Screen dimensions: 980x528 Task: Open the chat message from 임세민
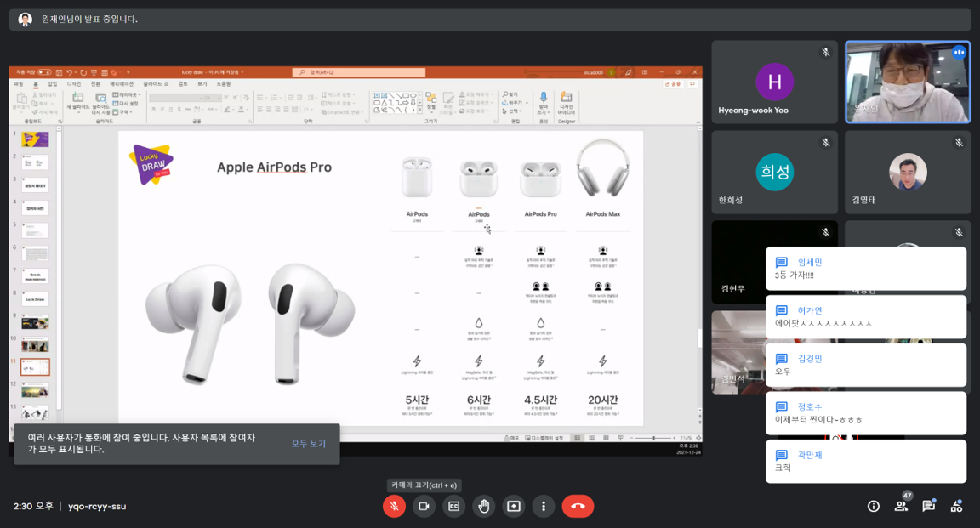tap(866, 269)
